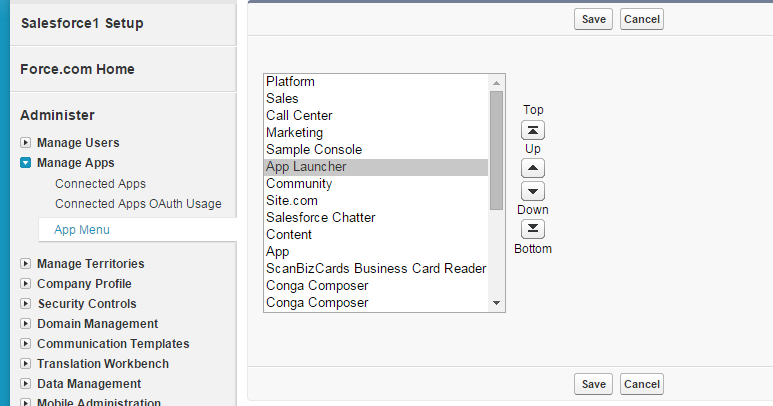Open the Connected Apps link
Image resolution: width=773 pixels, height=406 pixels.
[100, 184]
